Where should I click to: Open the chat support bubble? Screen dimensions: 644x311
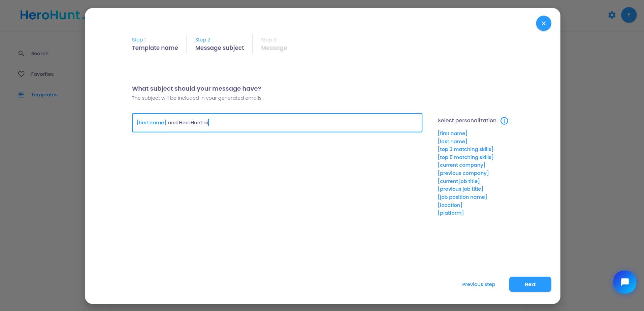click(624, 282)
